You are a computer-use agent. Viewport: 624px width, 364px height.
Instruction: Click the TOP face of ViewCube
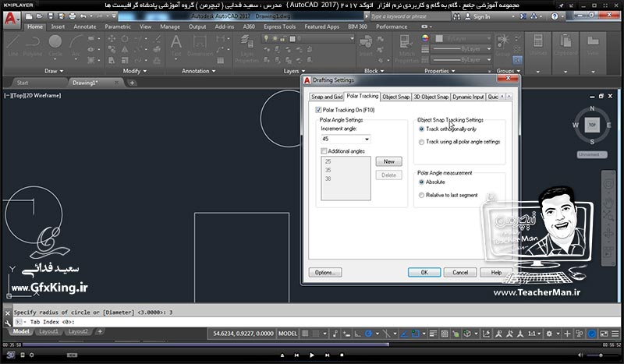tap(592, 125)
